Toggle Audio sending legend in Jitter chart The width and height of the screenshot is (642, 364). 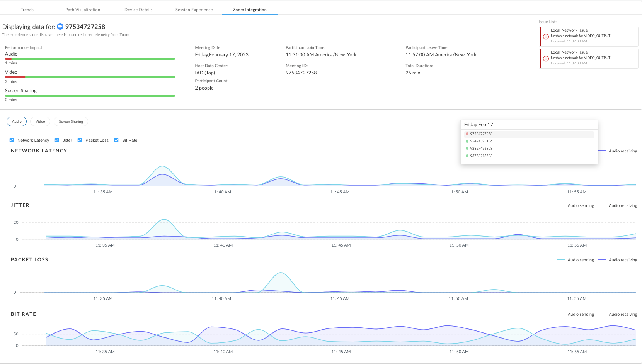(575, 205)
